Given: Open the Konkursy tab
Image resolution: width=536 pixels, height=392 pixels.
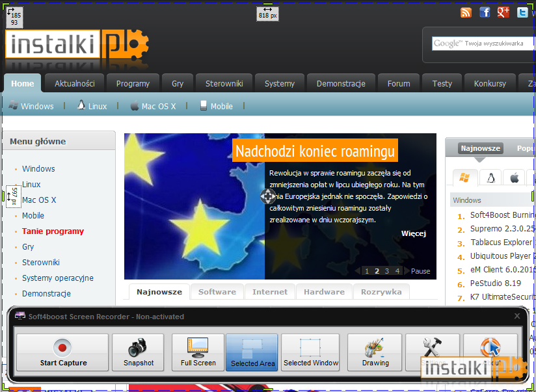Looking at the screenshot, I should (490, 83).
